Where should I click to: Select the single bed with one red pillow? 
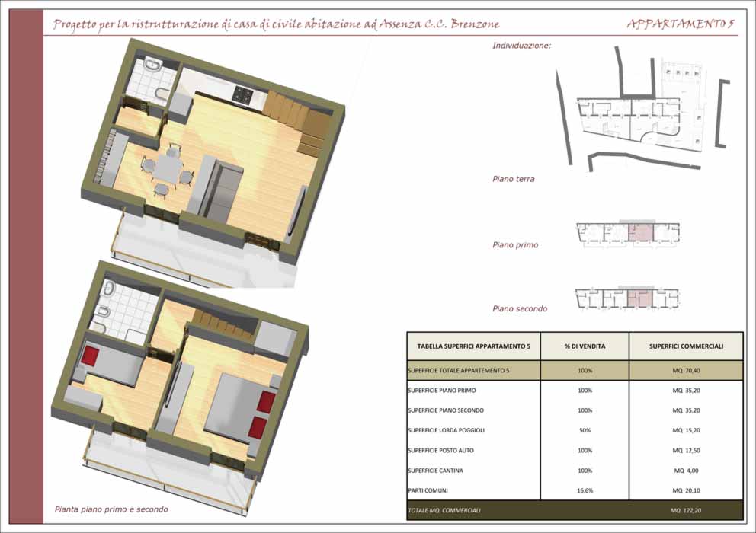point(111,364)
